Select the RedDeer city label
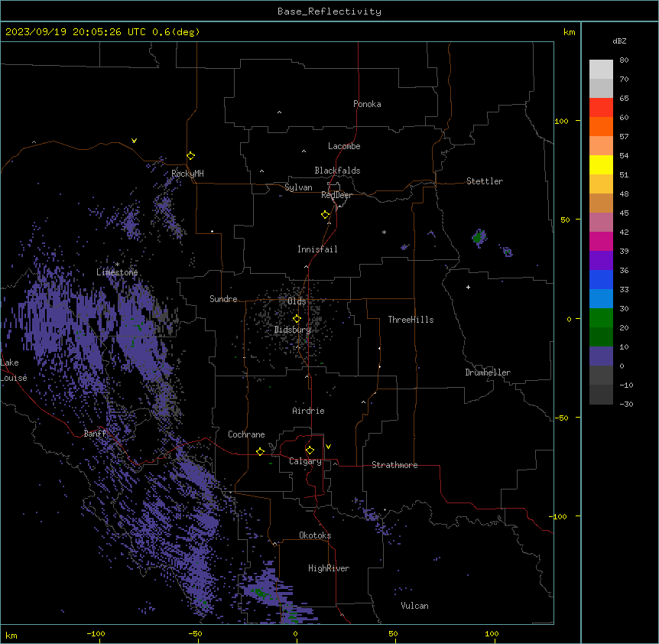The width and height of the screenshot is (659, 644). pyautogui.click(x=336, y=195)
